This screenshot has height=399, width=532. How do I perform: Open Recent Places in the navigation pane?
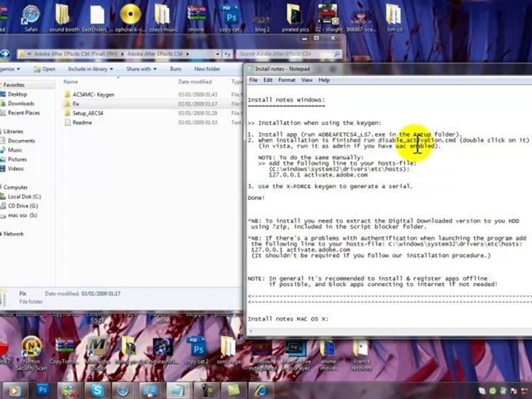click(24, 112)
